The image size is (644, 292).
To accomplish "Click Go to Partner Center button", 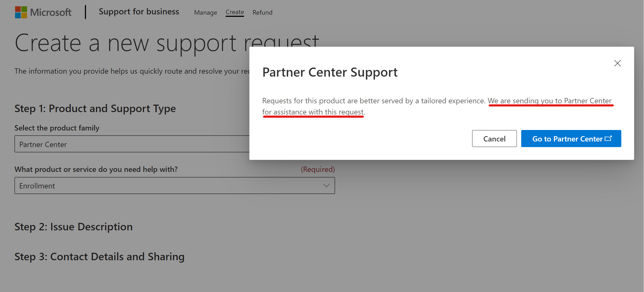I will pyautogui.click(x=571, y=139).
